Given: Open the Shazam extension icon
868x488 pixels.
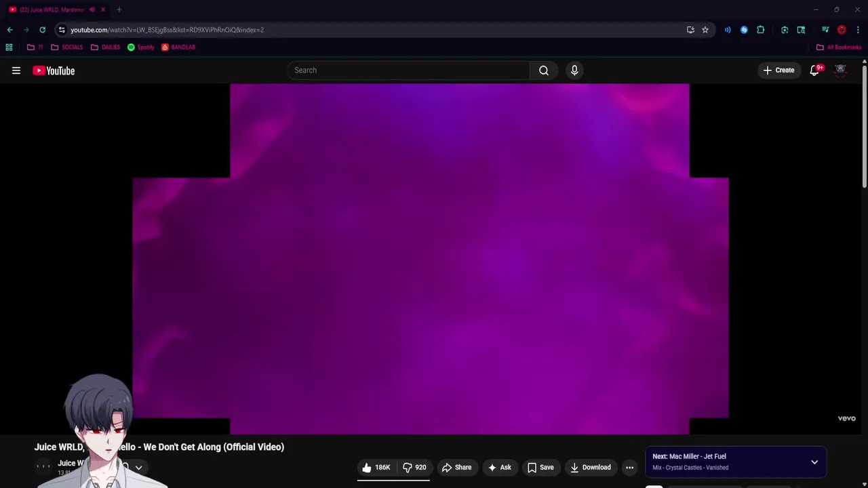Looking at the screenshot, I should coord(744,30).
